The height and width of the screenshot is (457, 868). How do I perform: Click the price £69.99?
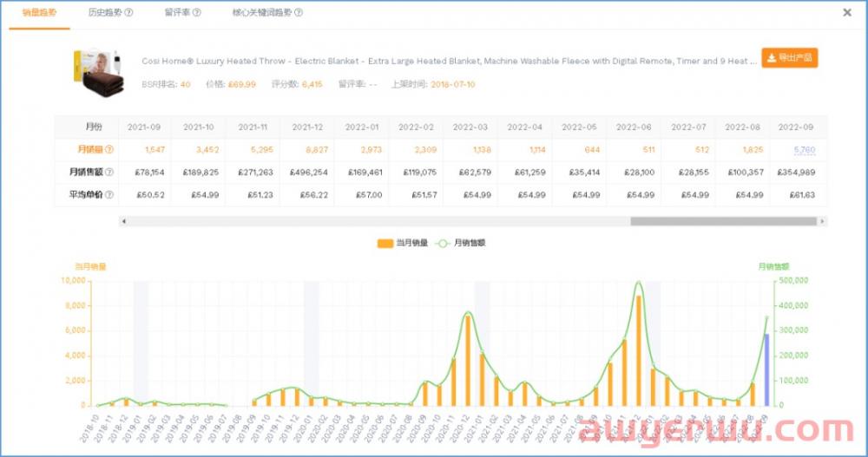(x=242, y=84)
